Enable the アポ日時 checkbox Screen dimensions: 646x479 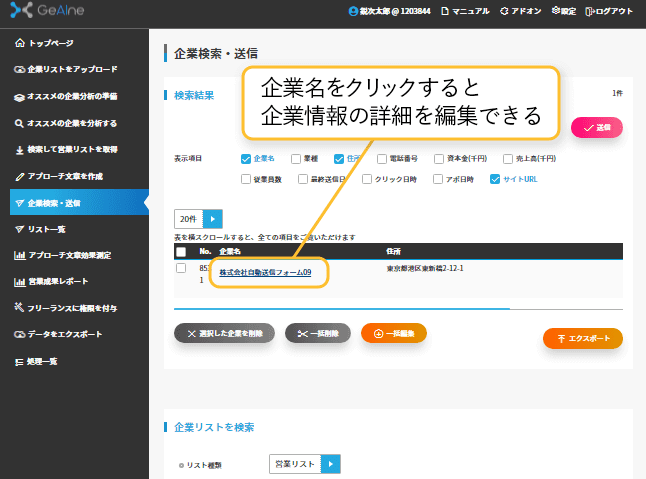click(x=438, y=179)
